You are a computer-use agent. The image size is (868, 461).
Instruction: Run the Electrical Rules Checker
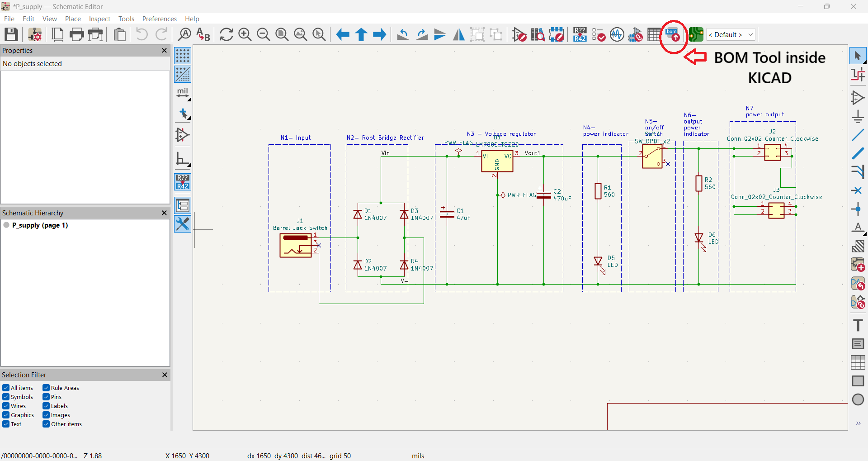point(599,34)
